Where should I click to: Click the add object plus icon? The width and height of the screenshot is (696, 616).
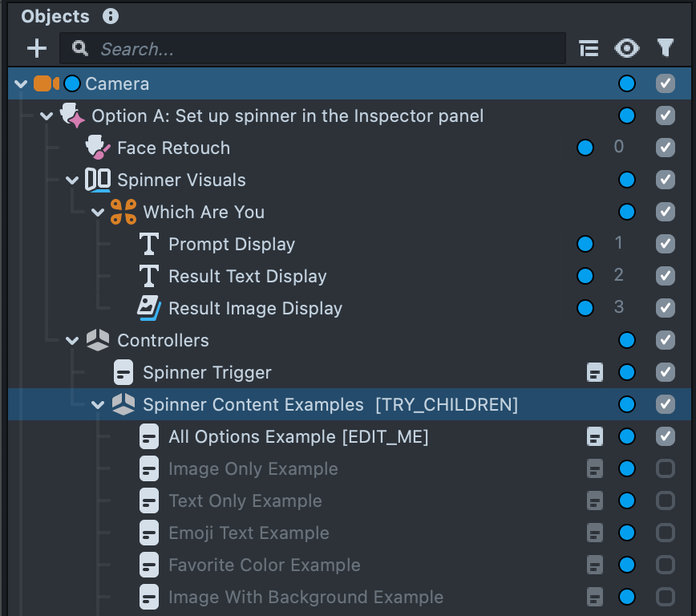click(37, 49)
